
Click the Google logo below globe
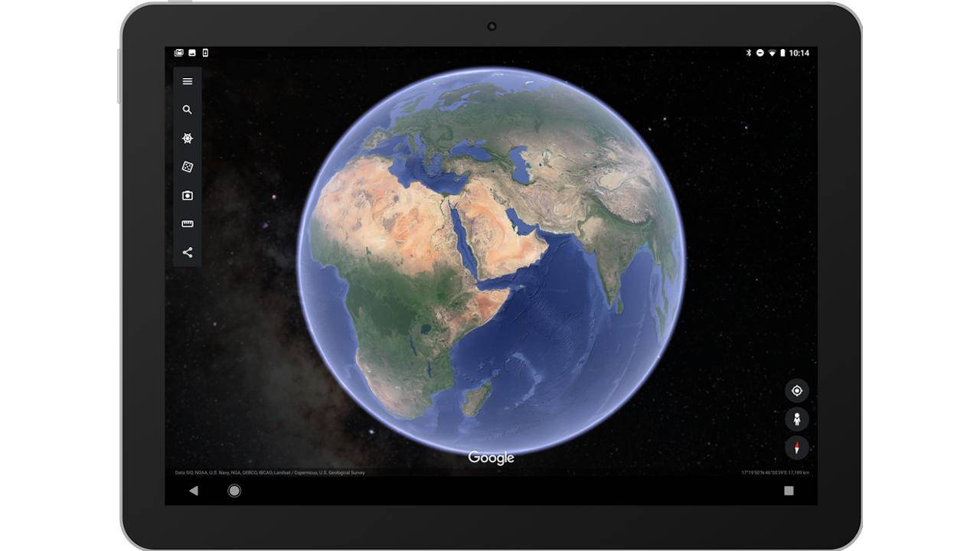pyautogui.click(x=491, y=458)
